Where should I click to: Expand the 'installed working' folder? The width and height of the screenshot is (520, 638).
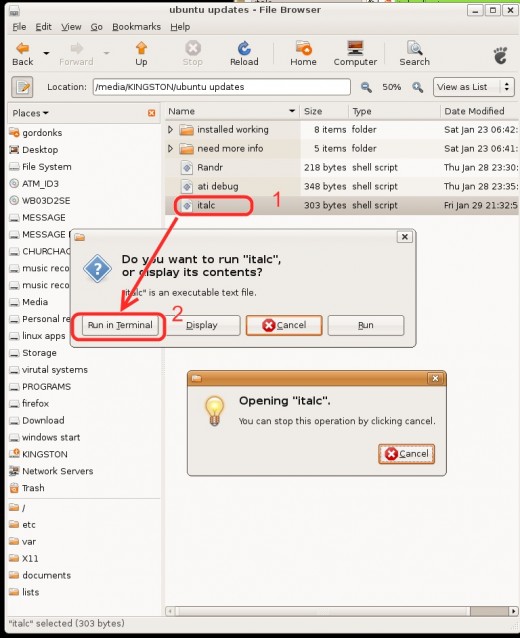(x=170, y=129)
